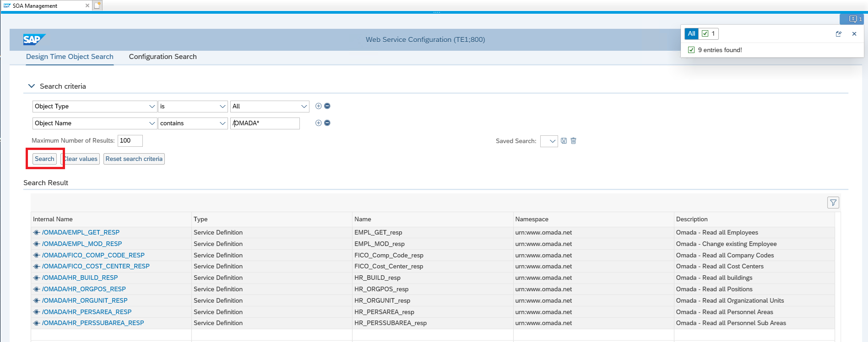Click the '9 entries found!' message

[720, 50]
